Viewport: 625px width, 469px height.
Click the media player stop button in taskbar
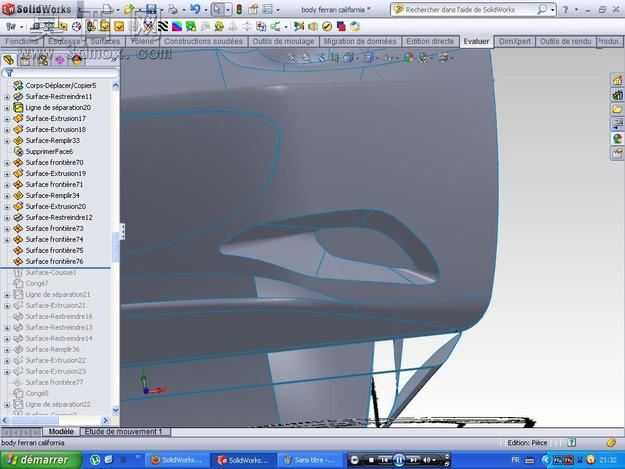371,461
